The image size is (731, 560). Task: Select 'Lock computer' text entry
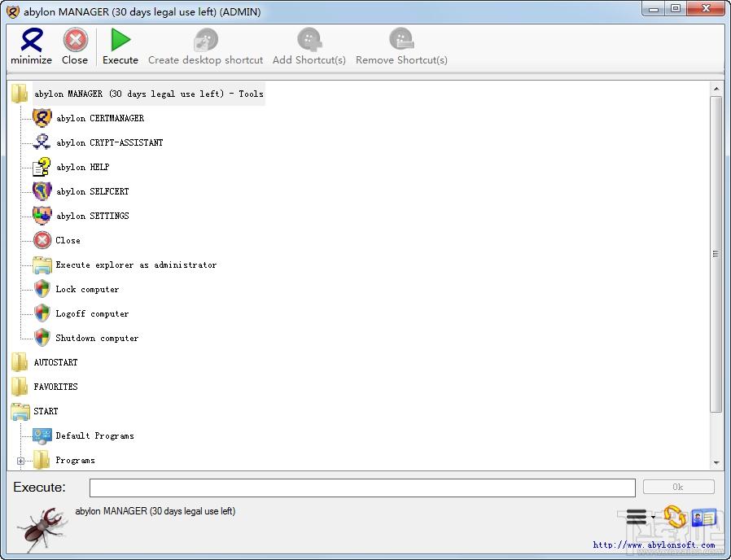(87, 289)
